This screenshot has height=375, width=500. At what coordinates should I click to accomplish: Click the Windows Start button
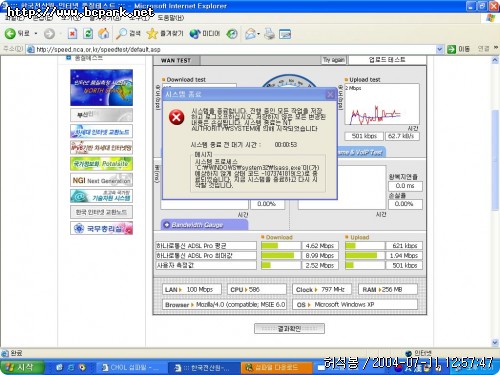pos(22,367)
